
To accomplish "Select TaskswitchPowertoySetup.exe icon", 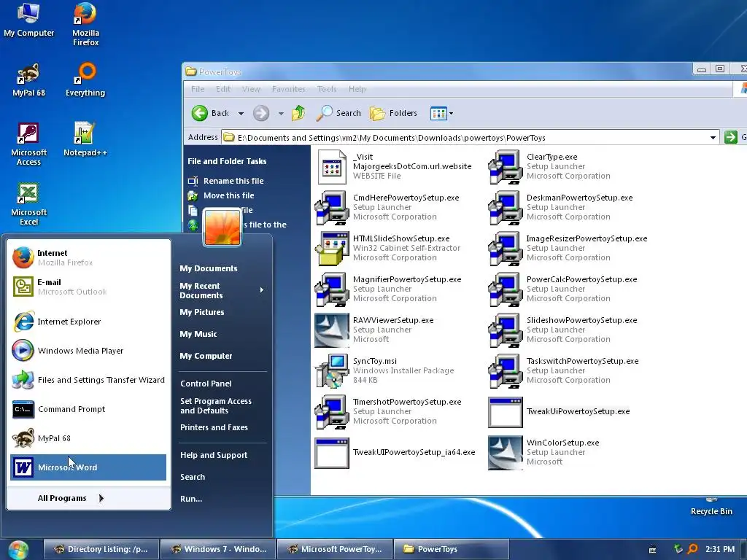I will click(506, 371).
